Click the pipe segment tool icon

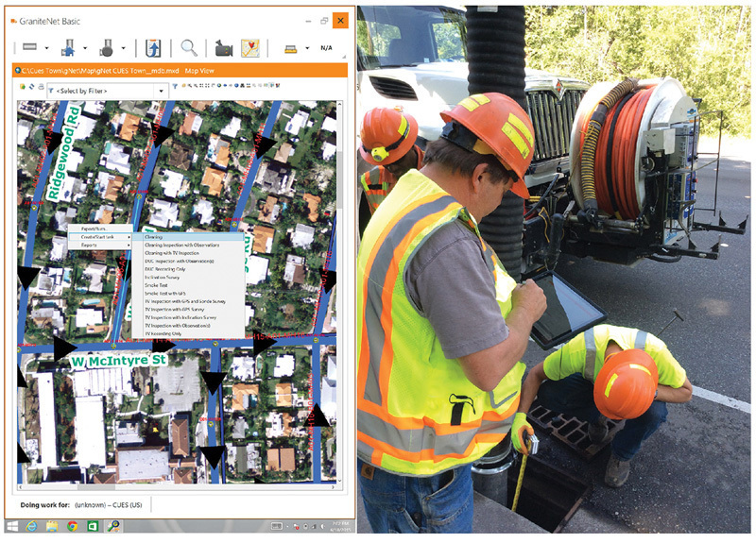click(29, 47)
